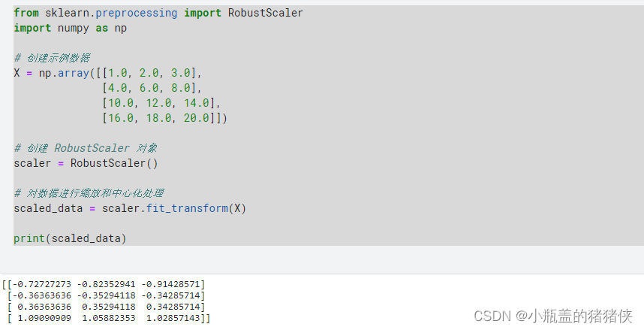Click the RobustScaler import name
The image size is (644, 330).
point(265,13)
